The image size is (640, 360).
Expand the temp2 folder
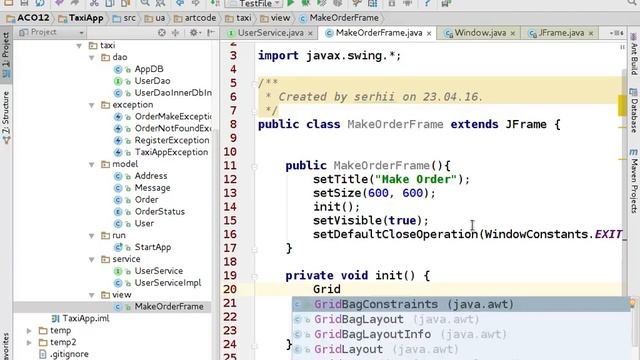tap(29, 342)
